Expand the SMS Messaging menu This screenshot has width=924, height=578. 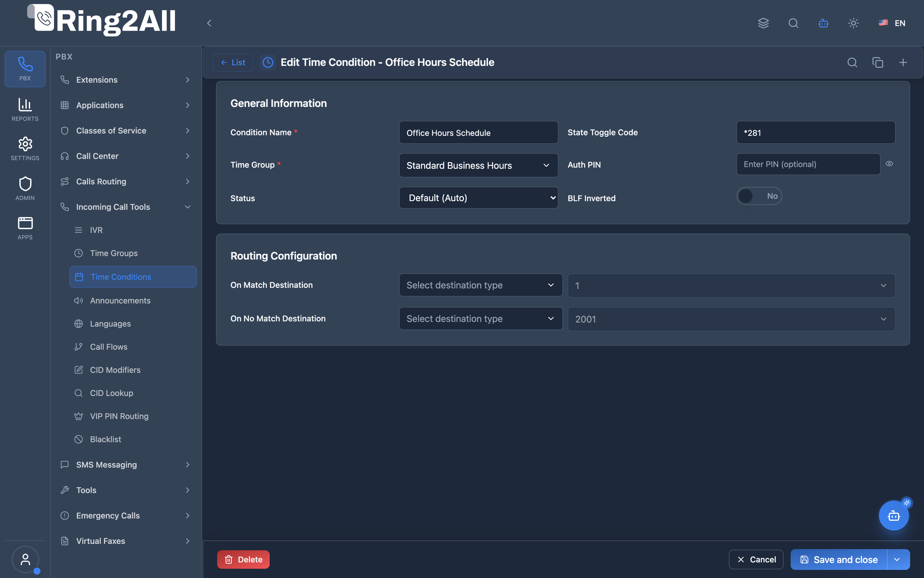click(125, 464)
